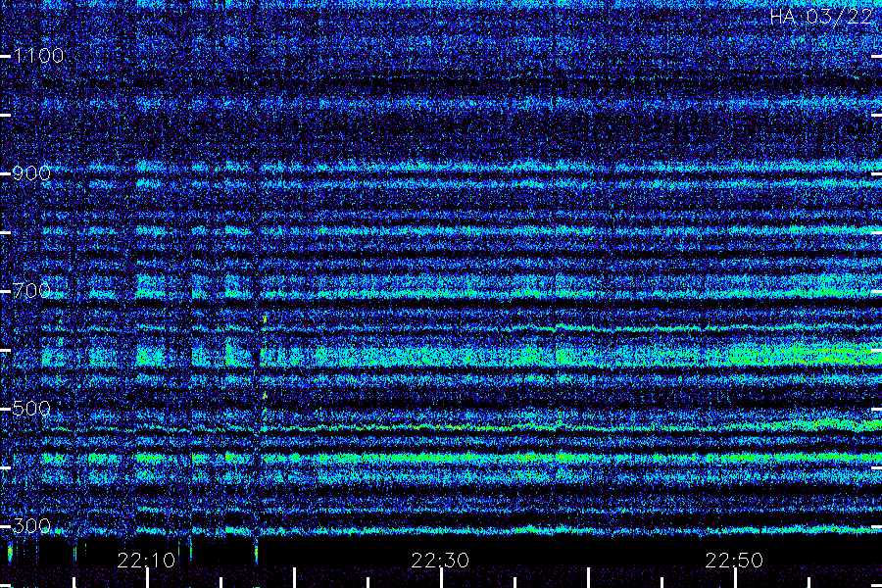Click the 22:50 time axis label
The height and width of the screenshot is (588, 882).
point(734,561)
